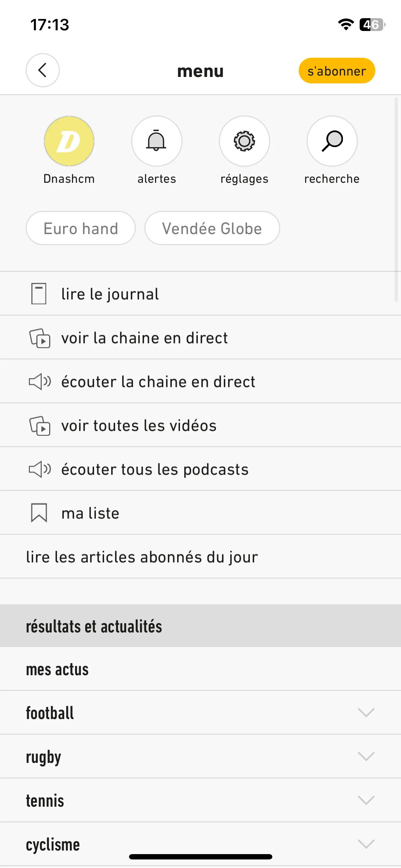Open mes actus menu entry
401x868 pixels.
tap(200, 669)
